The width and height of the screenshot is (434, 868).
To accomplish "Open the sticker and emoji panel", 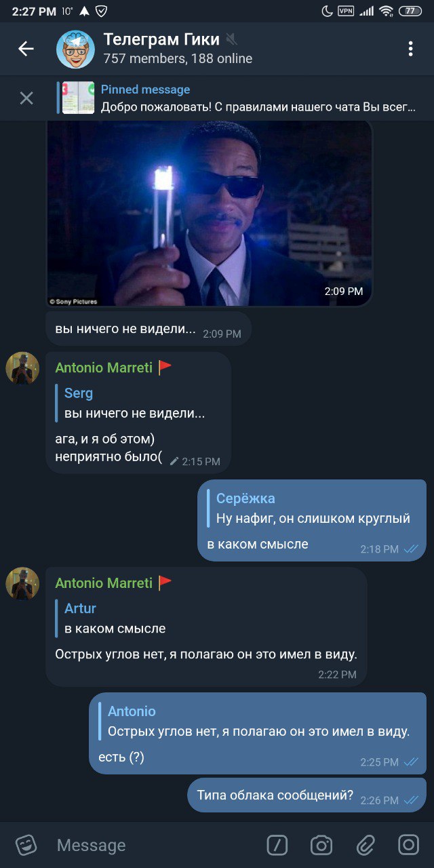I will click(x=26, y=845).
